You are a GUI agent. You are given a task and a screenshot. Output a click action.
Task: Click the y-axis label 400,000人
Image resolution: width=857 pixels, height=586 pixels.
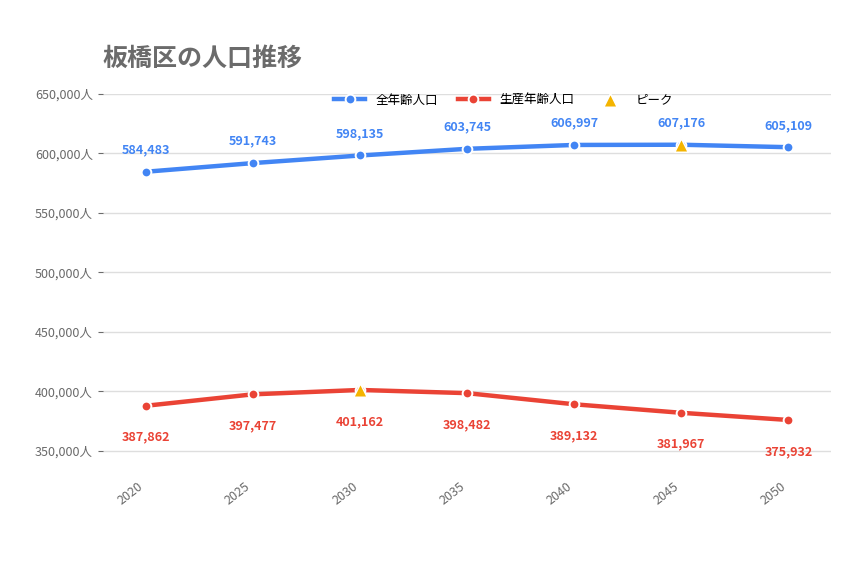pyautogui.click(x=63, y=392)
